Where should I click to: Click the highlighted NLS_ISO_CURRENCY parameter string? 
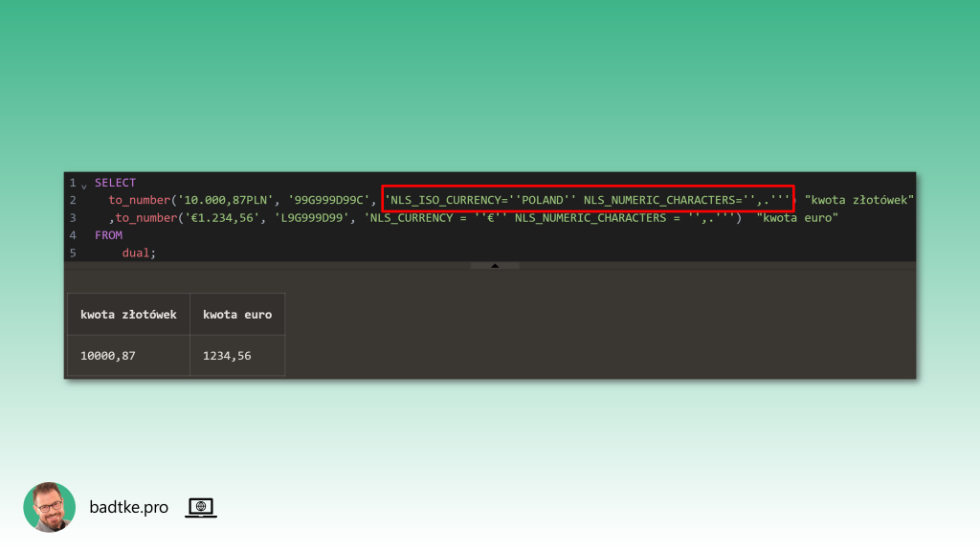pos(588,200)
